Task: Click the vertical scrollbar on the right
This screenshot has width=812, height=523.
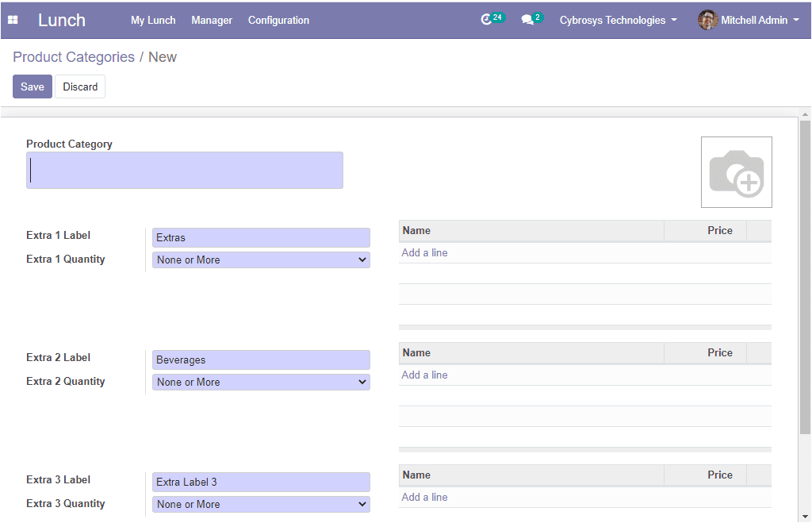Action: pyautogui.click(x=805, y=278)
